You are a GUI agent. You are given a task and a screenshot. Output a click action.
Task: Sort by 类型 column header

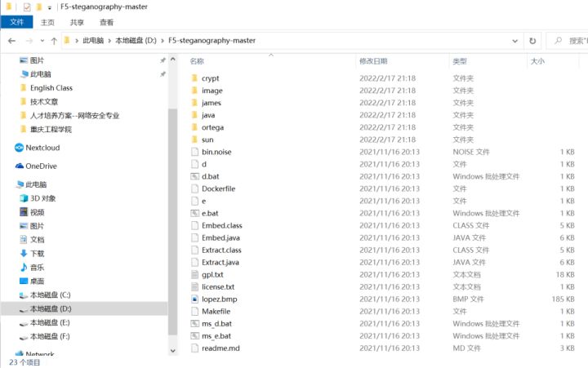[460, 61]
